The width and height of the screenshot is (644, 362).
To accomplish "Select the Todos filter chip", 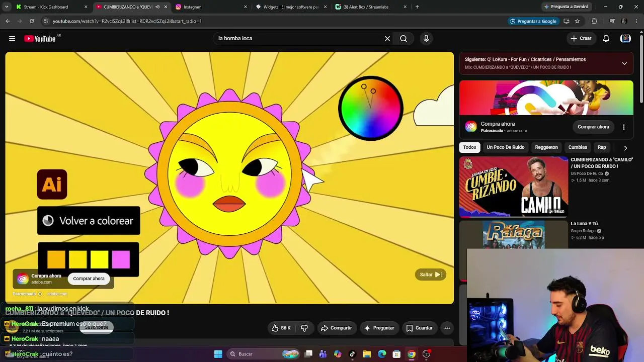I will click(x=469, y=147).
